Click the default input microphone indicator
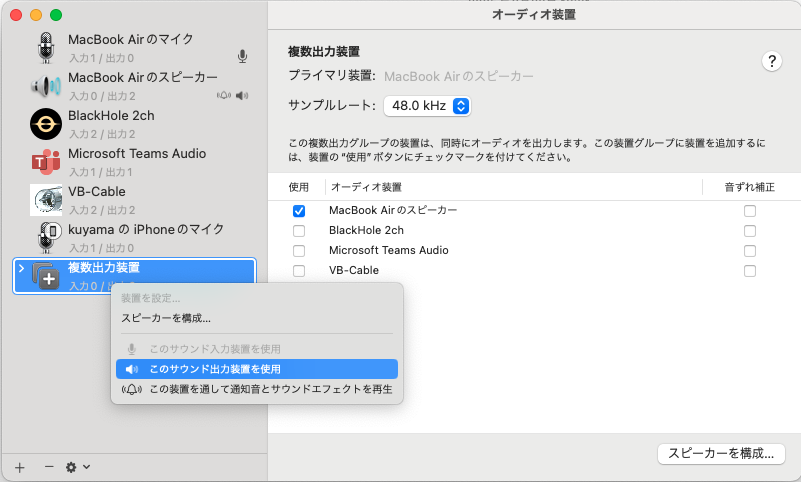This screenshot has width=801, height=482. coord(243,56)
